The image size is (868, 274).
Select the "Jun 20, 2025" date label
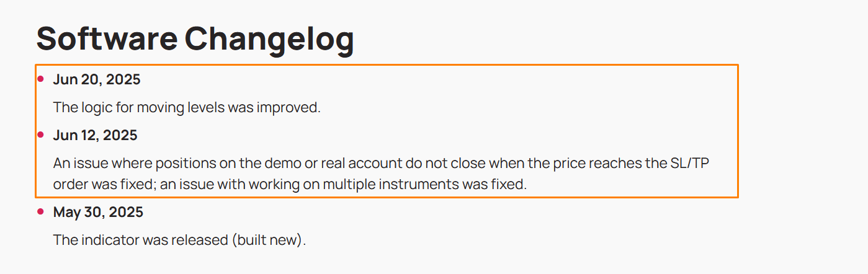point(97,79)
